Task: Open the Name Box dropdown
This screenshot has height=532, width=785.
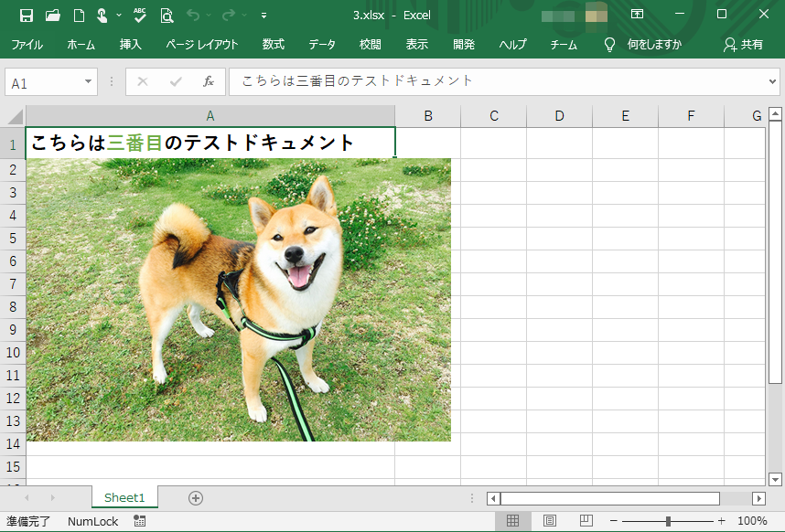Action: point(86,81)
